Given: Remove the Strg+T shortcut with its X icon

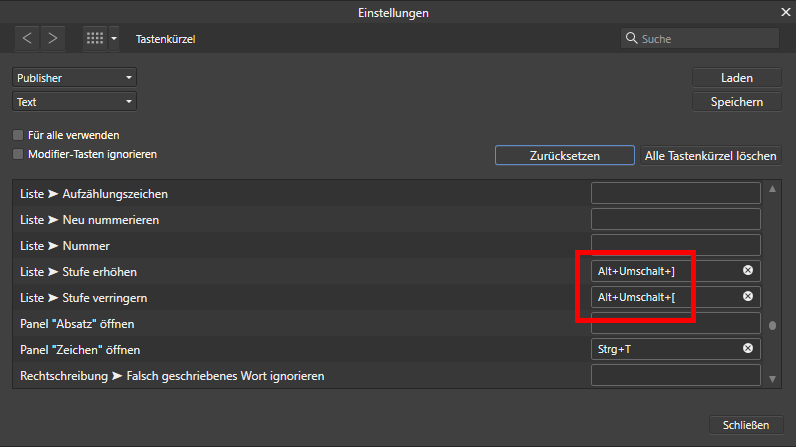Looking at the screenshot, I should click(748, 348).
